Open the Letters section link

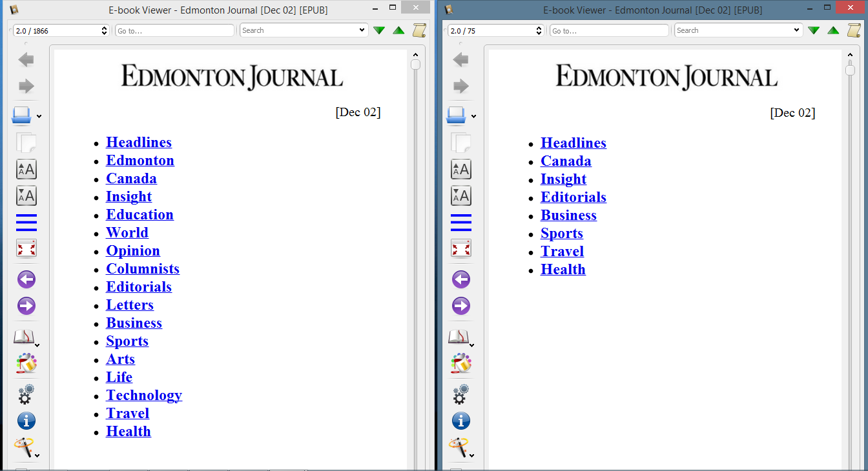pyautogui.click(x=130, y=305)
